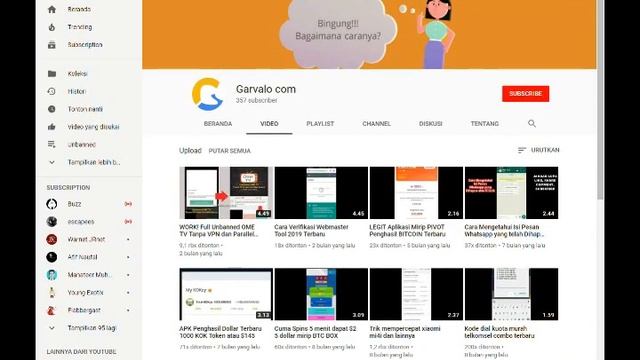
Task: Open escapees subscription channel avatar
Action: tap(52, 222)
